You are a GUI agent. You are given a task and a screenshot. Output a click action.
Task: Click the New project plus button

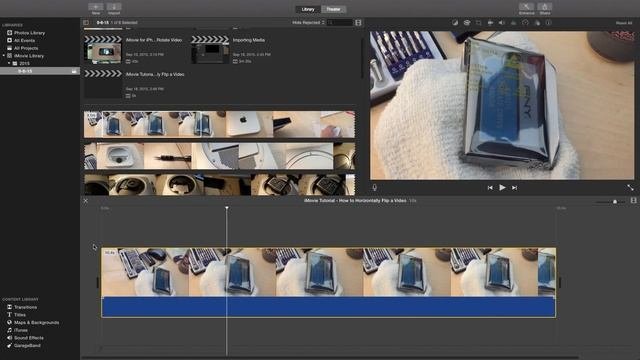[x=96, y=7]
